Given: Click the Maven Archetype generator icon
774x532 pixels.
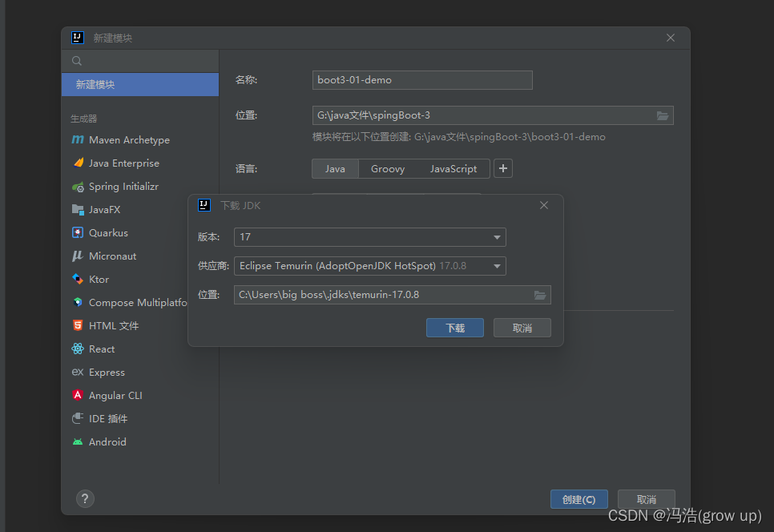Looking at the screenshot, I should point(78,139).
